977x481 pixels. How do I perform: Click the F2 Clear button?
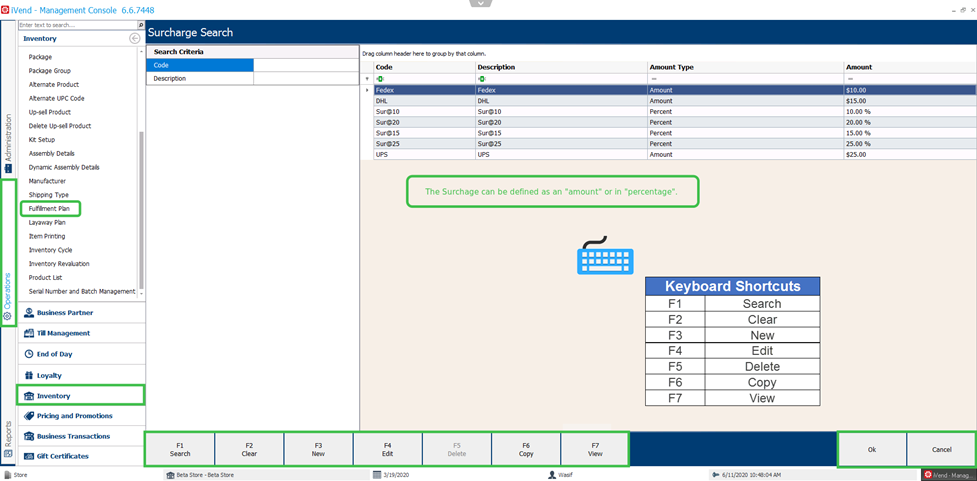pos(249,449)
